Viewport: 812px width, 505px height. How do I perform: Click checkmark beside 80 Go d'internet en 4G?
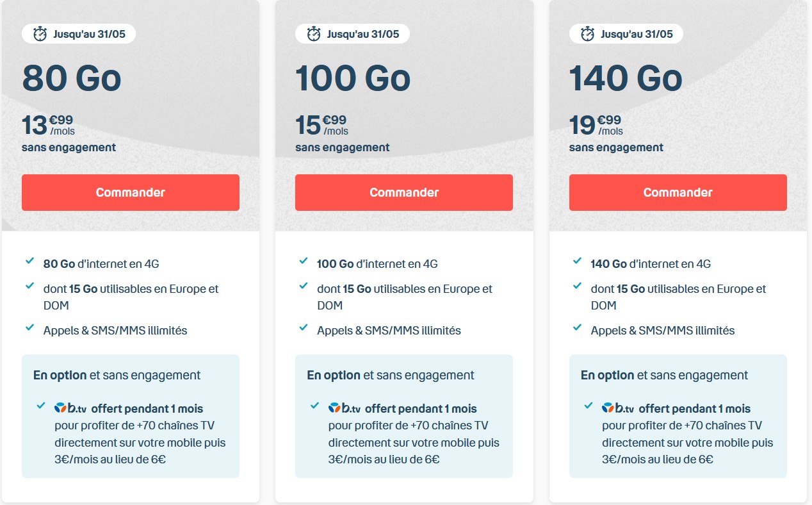(x=29, y=261)
